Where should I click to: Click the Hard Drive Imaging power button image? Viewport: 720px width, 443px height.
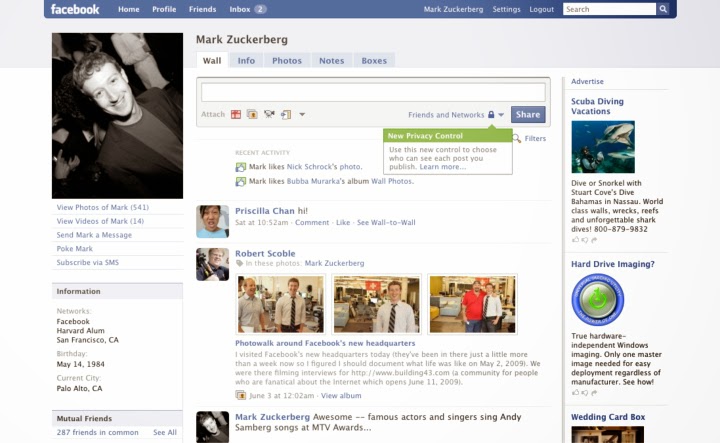[x=597, y=300]
